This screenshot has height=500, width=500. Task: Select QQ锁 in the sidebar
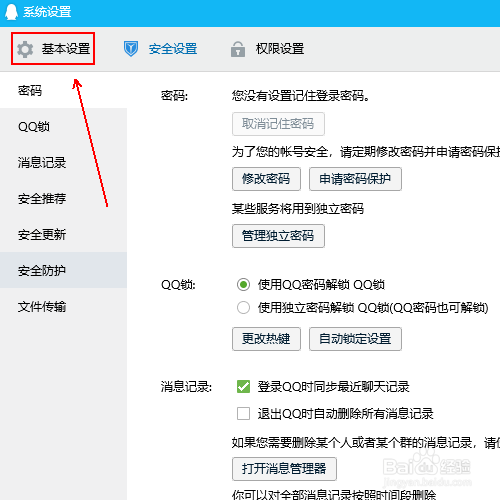(x=63, y=127)
